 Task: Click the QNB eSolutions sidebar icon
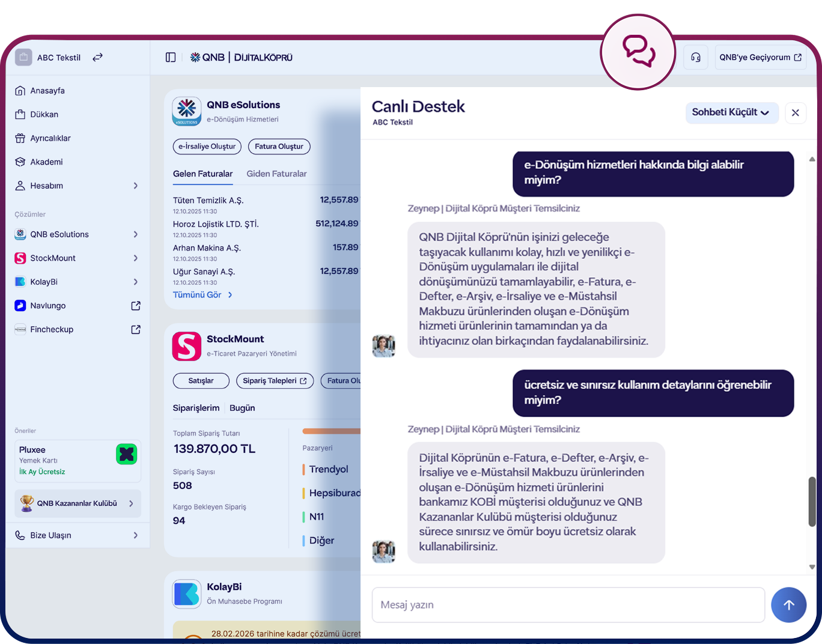(20, 234)
